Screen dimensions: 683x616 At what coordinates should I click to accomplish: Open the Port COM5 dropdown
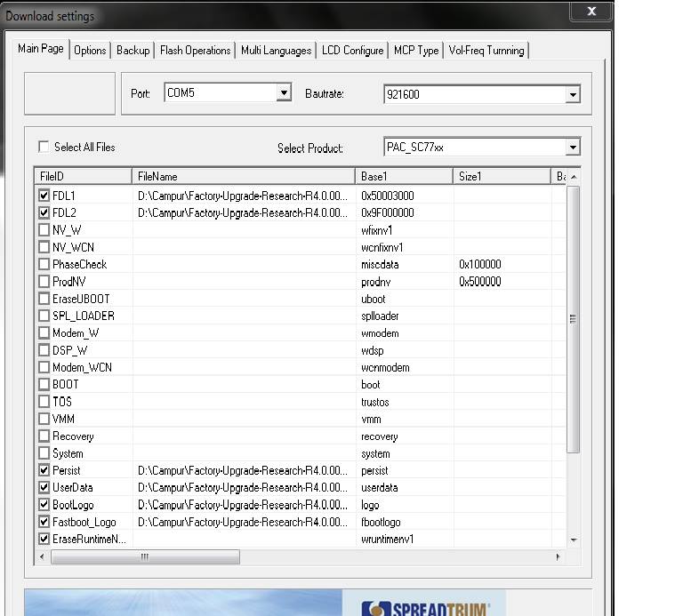coord(284,92)
